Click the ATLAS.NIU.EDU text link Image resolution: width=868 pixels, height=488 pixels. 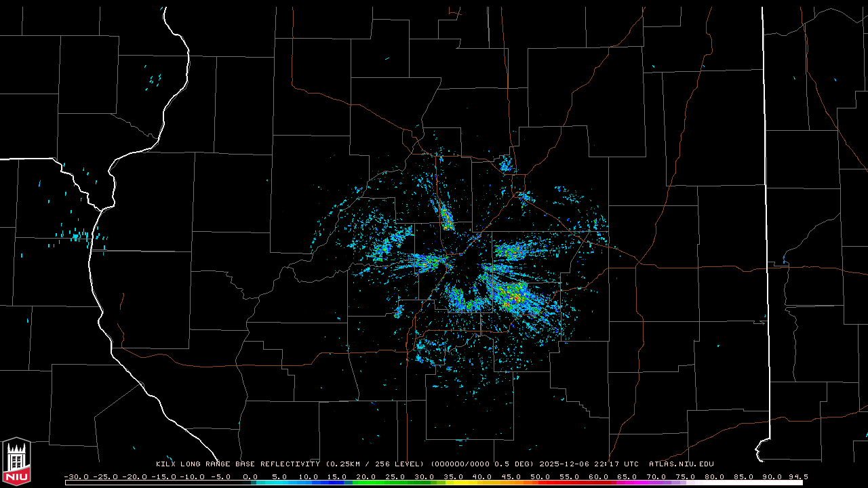point(681,464)
